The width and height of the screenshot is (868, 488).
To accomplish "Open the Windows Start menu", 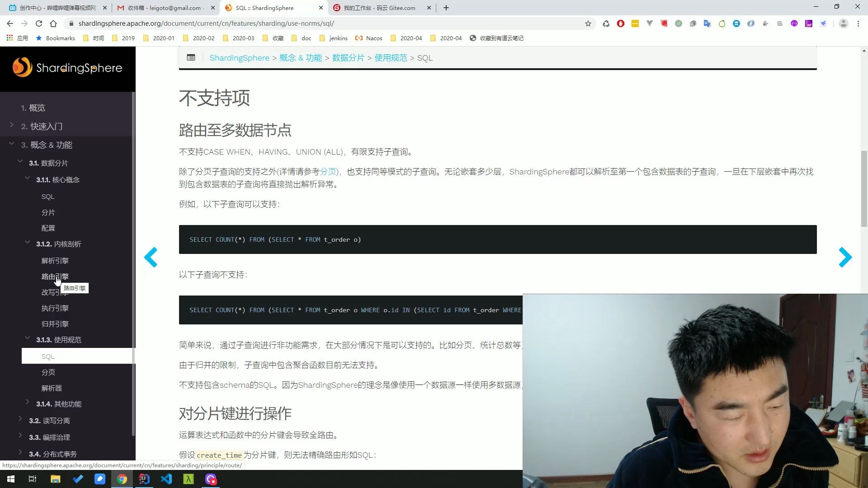I will click(11, 479).
